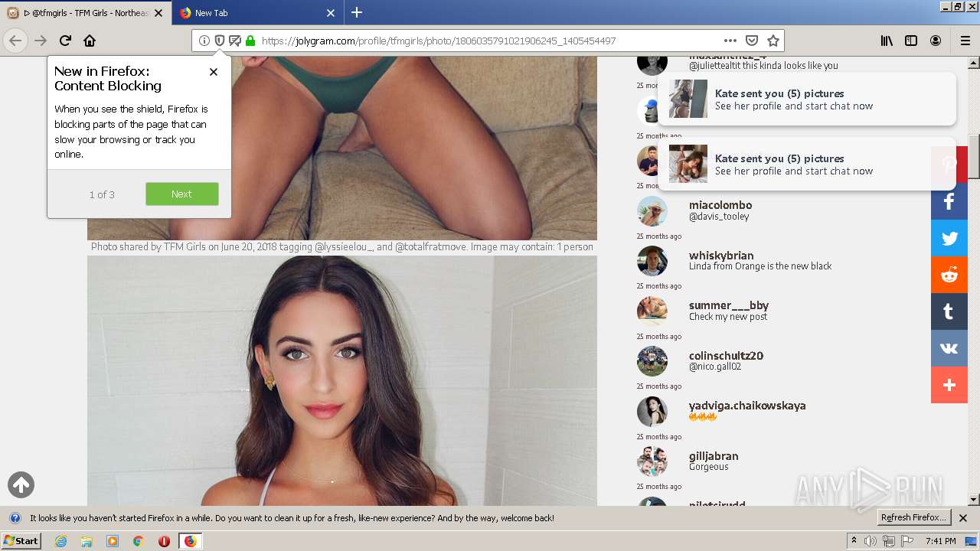
Task: Go to the Firefox home page
Action: point(90,41)
